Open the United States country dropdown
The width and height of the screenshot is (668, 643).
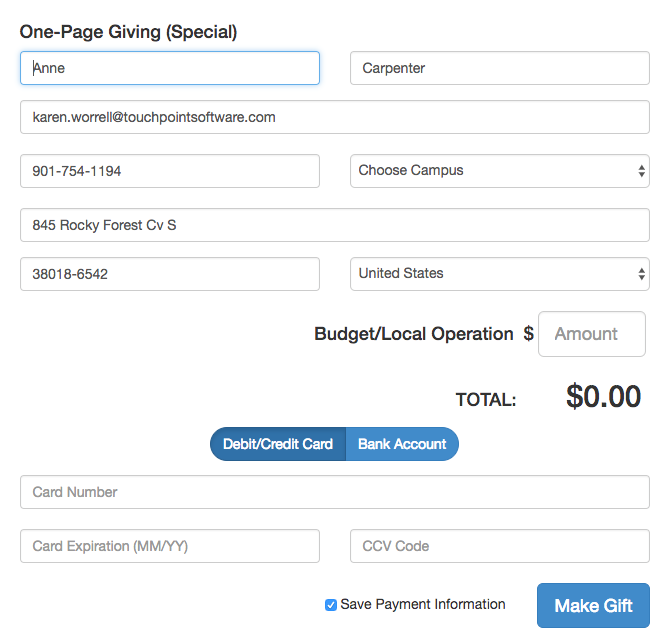pyautogui.click(x=500, y=274)
